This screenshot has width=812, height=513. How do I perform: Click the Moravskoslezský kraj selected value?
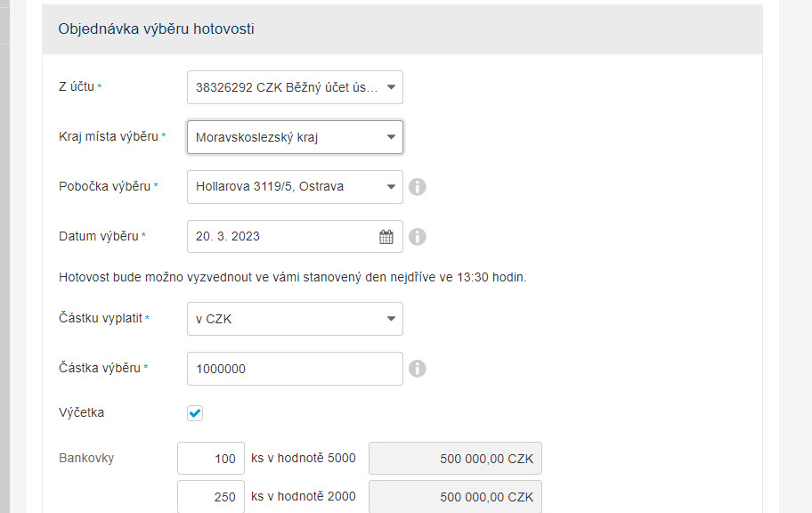[x=256, y=137]
